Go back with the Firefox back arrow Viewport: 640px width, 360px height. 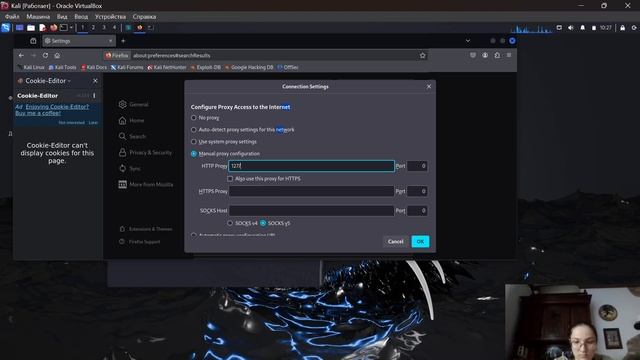click(x=21, y=56)
